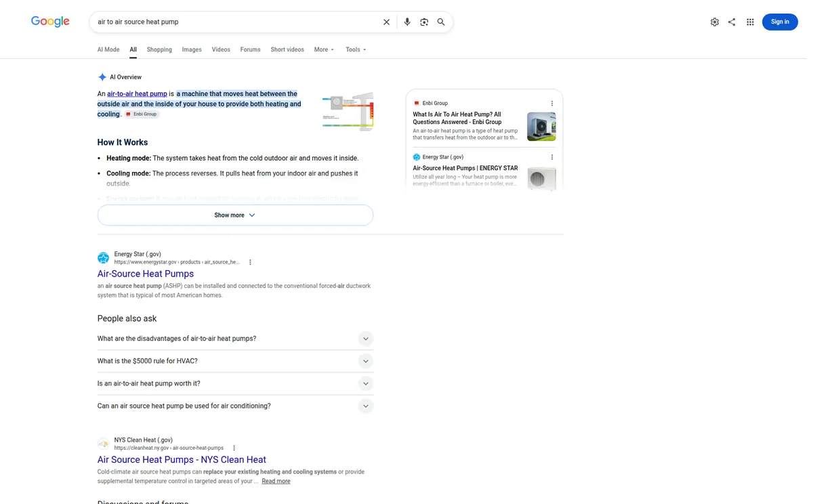Open the Tools dropdown menu

tap(356, 49)
